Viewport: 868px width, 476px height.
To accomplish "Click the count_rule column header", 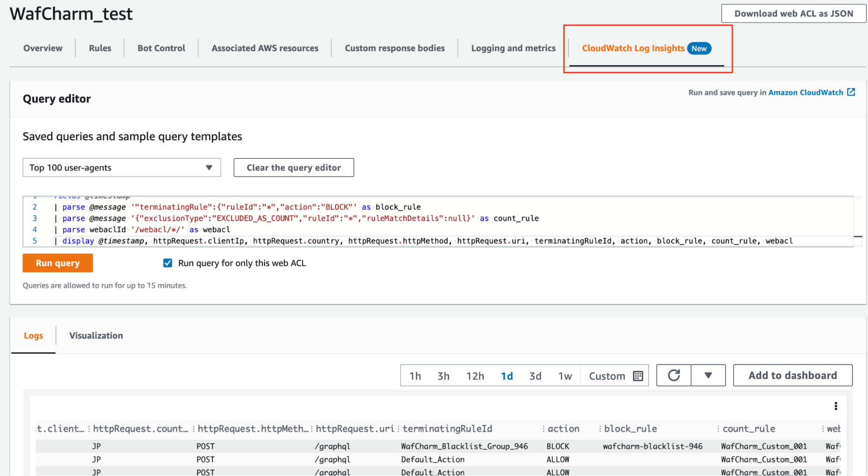I will coord(749,429).
